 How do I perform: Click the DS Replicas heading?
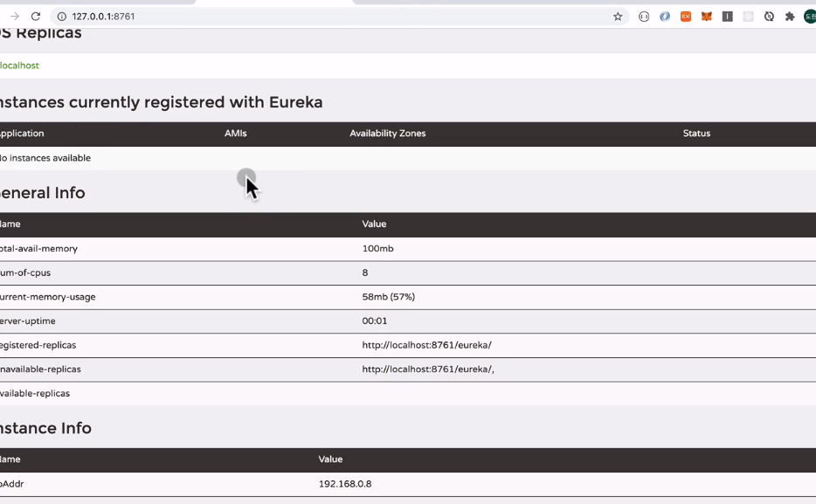click(40, 33)
